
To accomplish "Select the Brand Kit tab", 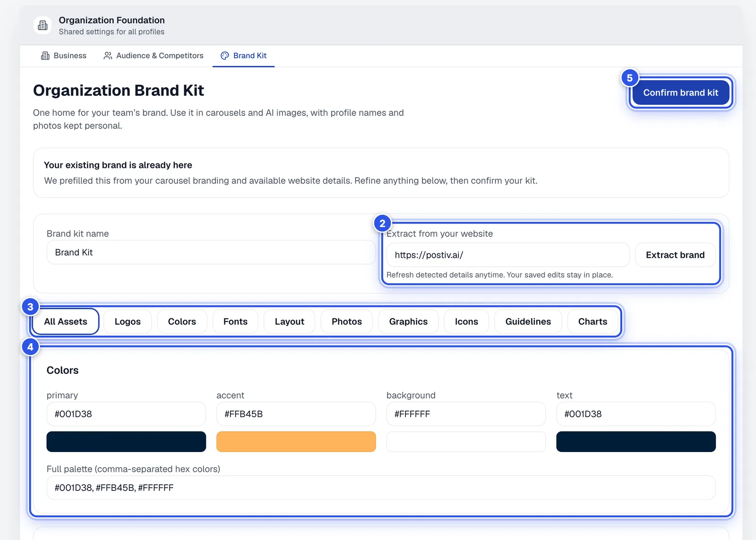I will coord(244,56).
